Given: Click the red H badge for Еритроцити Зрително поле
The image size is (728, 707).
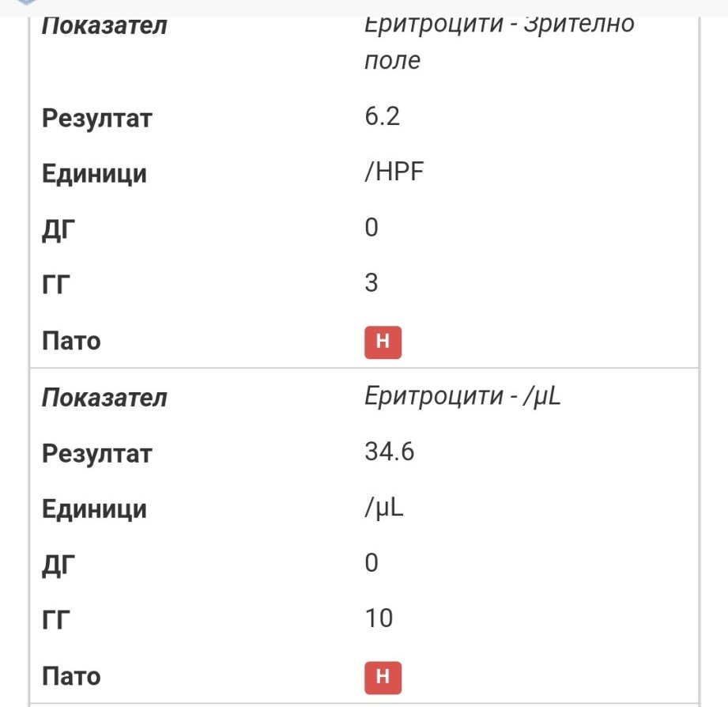Looking at the screenshot, I should pyautogui.click(x=383, y=342).
